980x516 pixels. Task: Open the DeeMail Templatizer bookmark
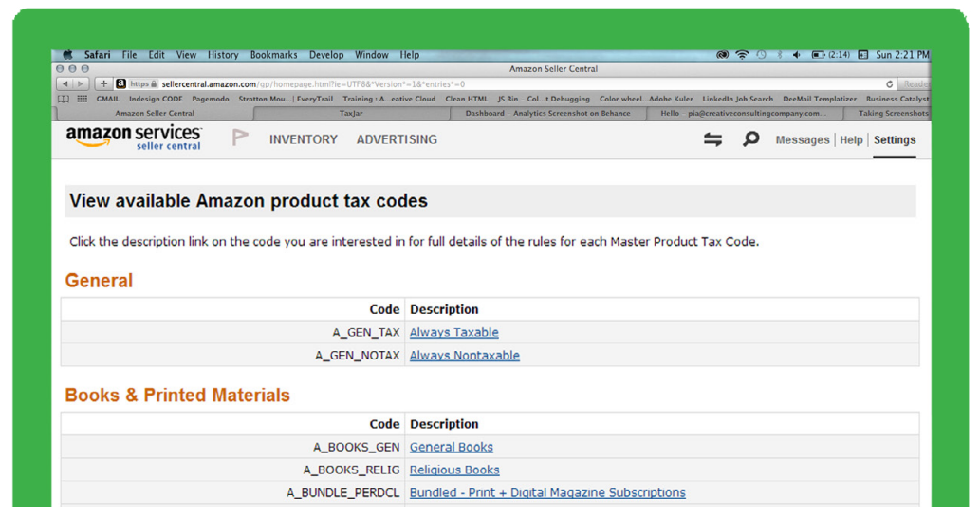[820, 99]
